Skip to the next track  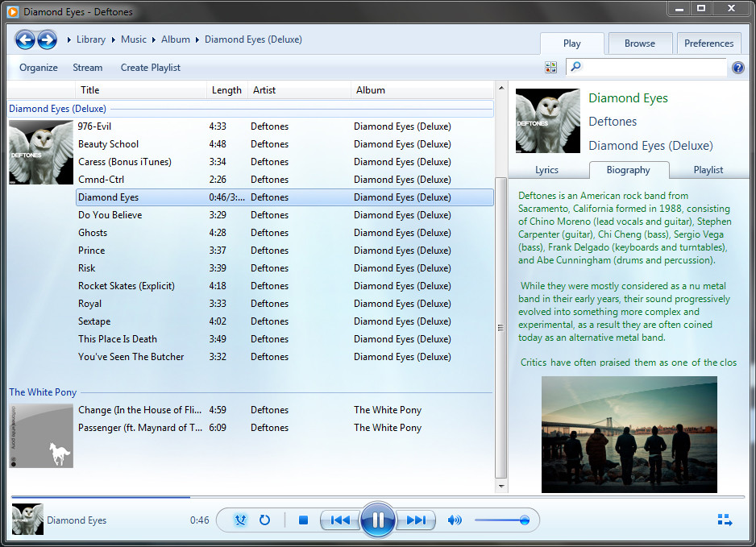click(416, 520)
